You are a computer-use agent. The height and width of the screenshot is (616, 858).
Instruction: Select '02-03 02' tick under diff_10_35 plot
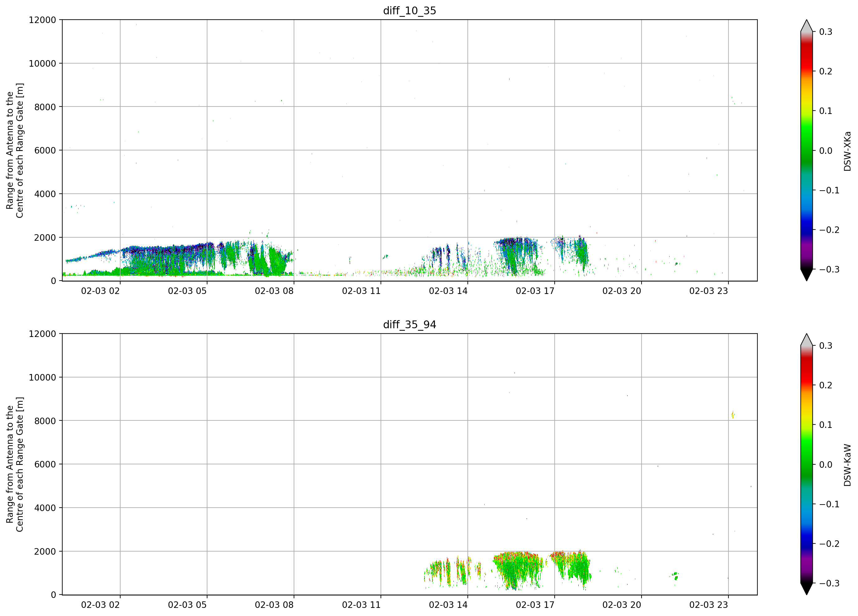(x=100, y=291)
